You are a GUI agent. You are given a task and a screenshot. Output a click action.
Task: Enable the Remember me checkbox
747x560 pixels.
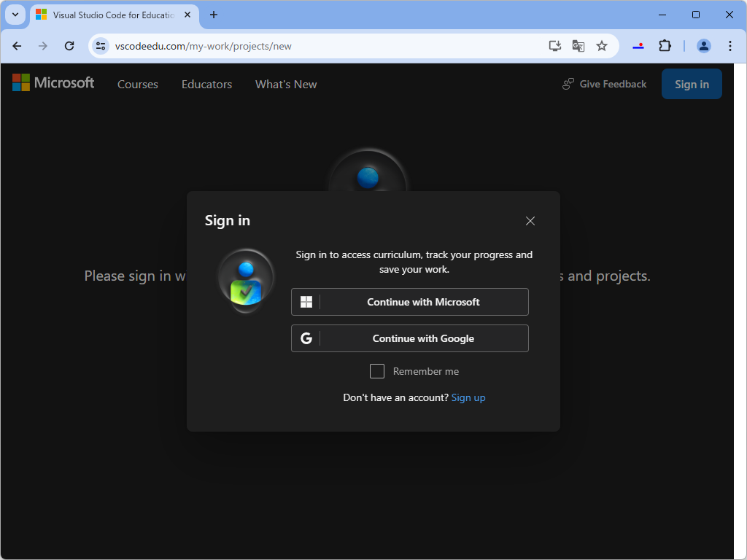pyautogui.click(x=377, y=371)
